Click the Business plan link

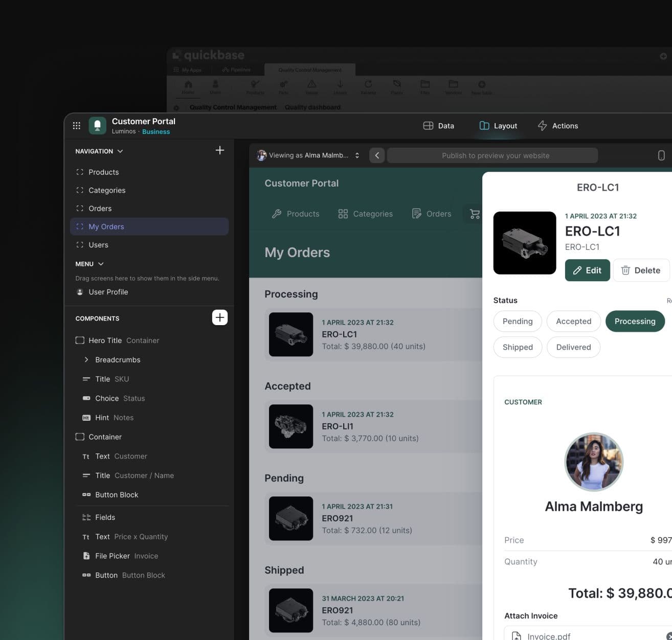pyautogui.click(x=156, y=131)
